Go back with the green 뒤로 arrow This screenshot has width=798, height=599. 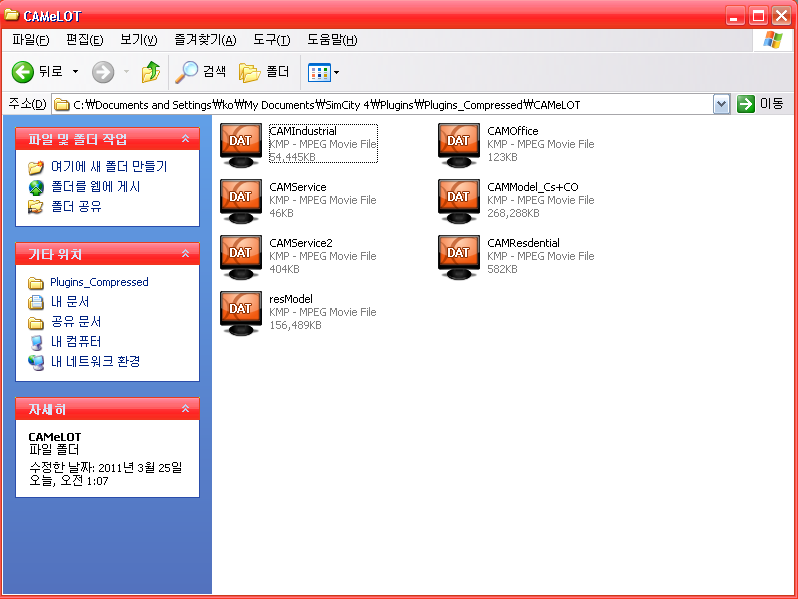(23, 72)
